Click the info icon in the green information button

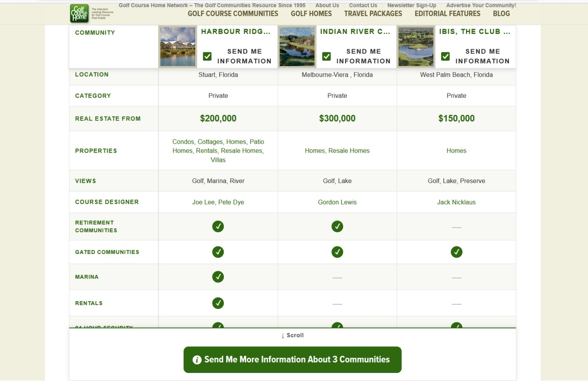coord(197,359)
